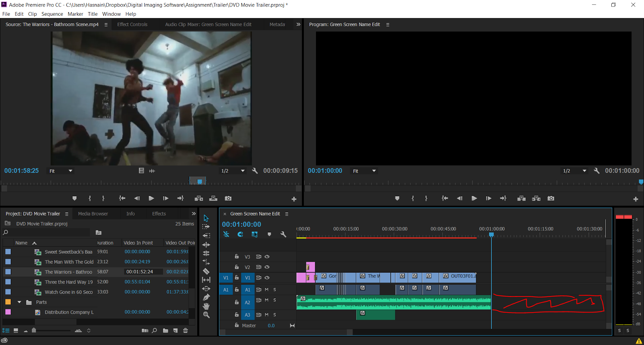
Task: Switch Project panel to list view
Action: [6, 331]
